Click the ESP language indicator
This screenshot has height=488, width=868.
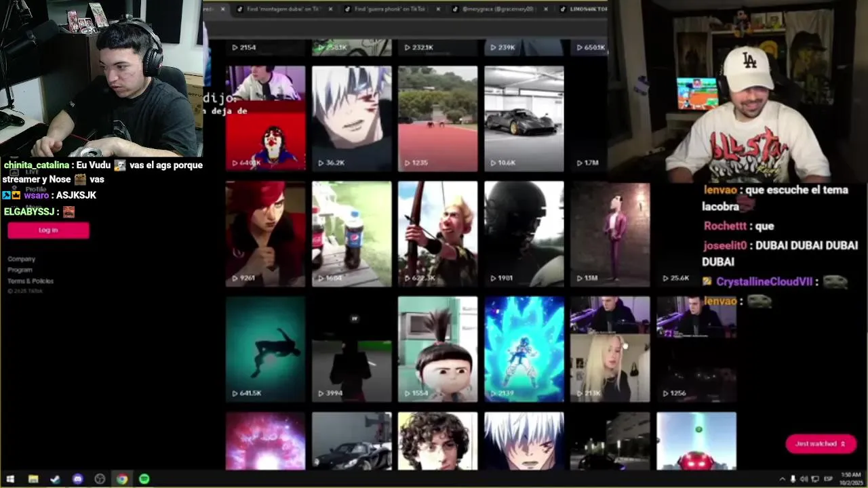828,479
